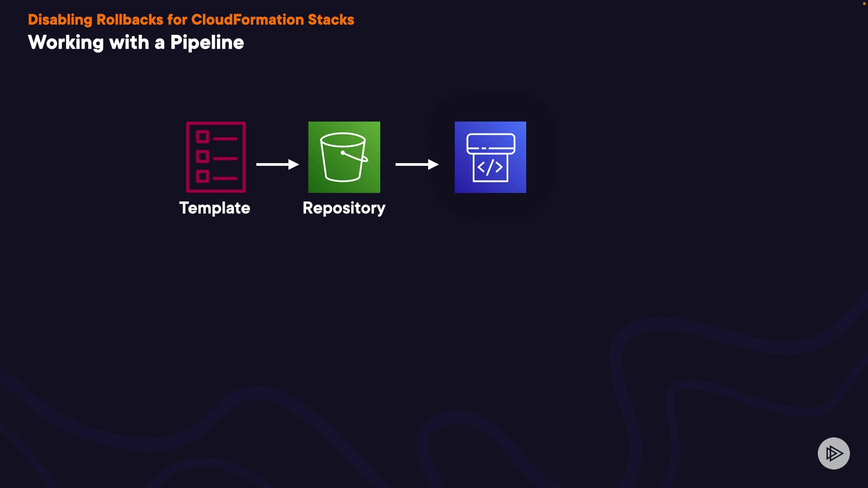Click the word "Stacks" in orange title
868x488 pixels.
coord(330,19)
